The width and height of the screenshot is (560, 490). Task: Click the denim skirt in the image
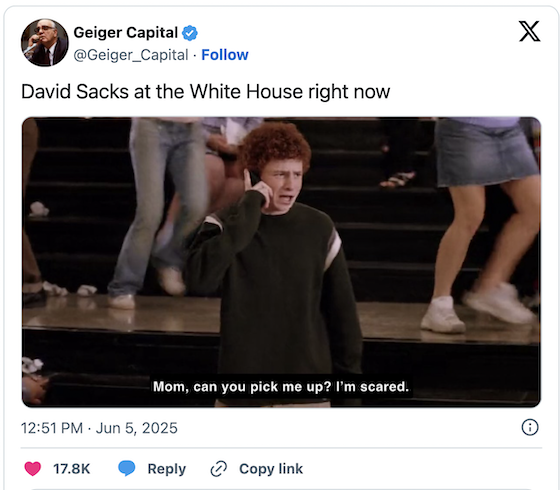pos(486,154)
